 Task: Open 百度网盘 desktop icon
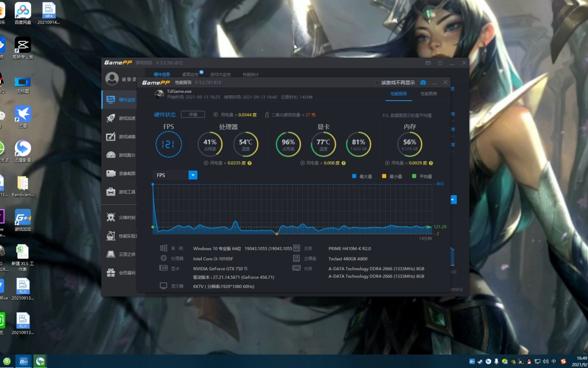pos(23,13)
